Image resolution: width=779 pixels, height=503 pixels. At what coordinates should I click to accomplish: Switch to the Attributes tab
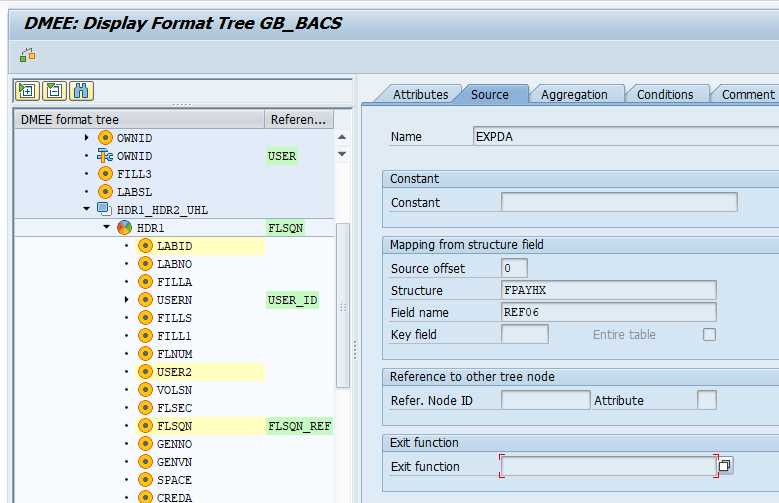[420, 94]
